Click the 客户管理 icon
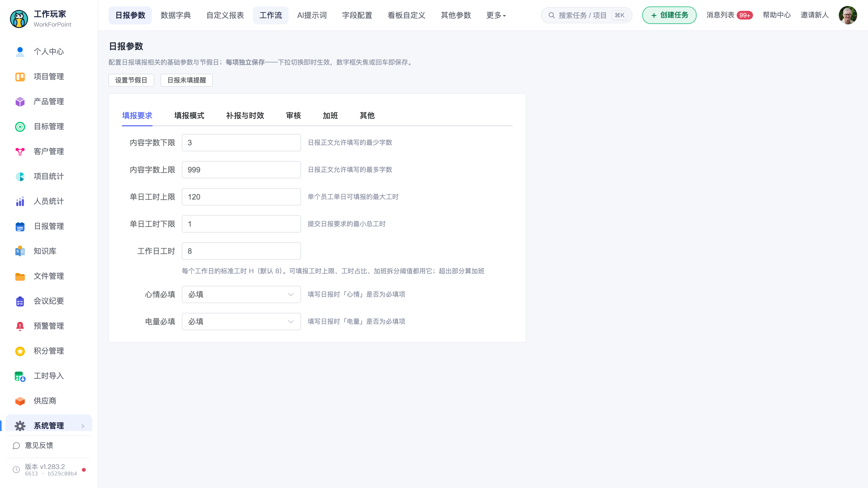 tap(20, 151)
